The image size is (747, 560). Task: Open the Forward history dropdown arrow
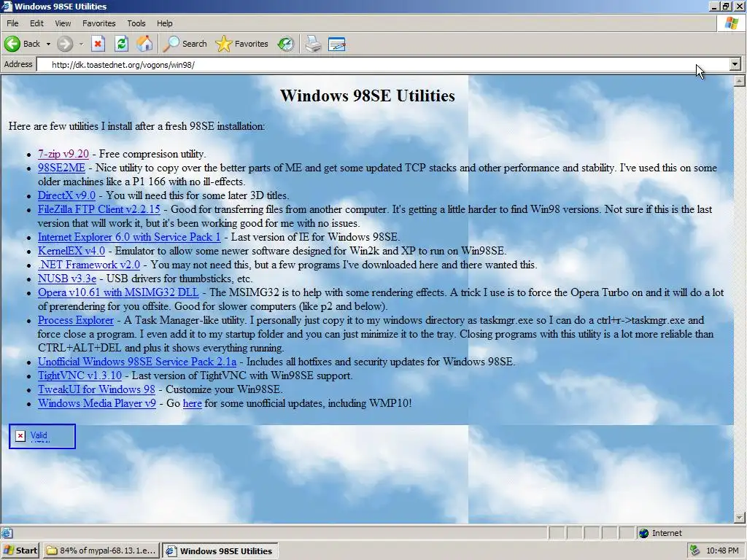[x=81, y=44]
